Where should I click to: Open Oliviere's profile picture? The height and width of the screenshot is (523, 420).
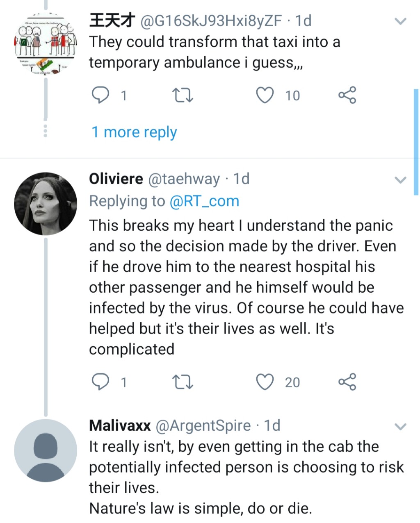coord(46,204)
